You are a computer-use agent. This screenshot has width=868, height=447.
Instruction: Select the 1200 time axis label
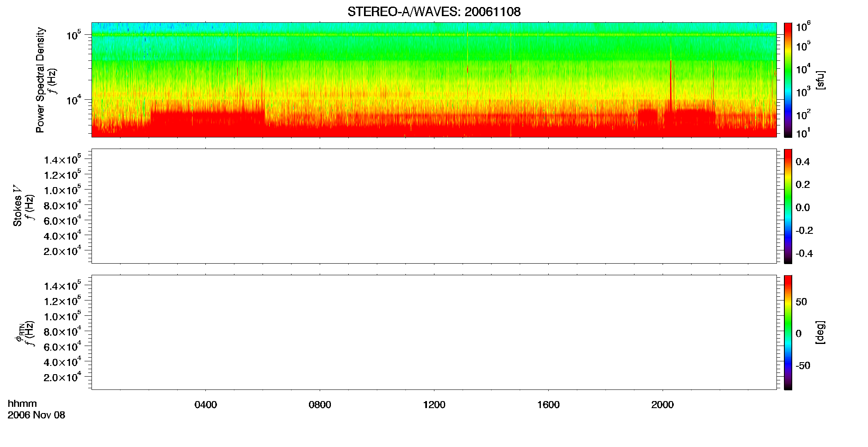click(434, 405)
